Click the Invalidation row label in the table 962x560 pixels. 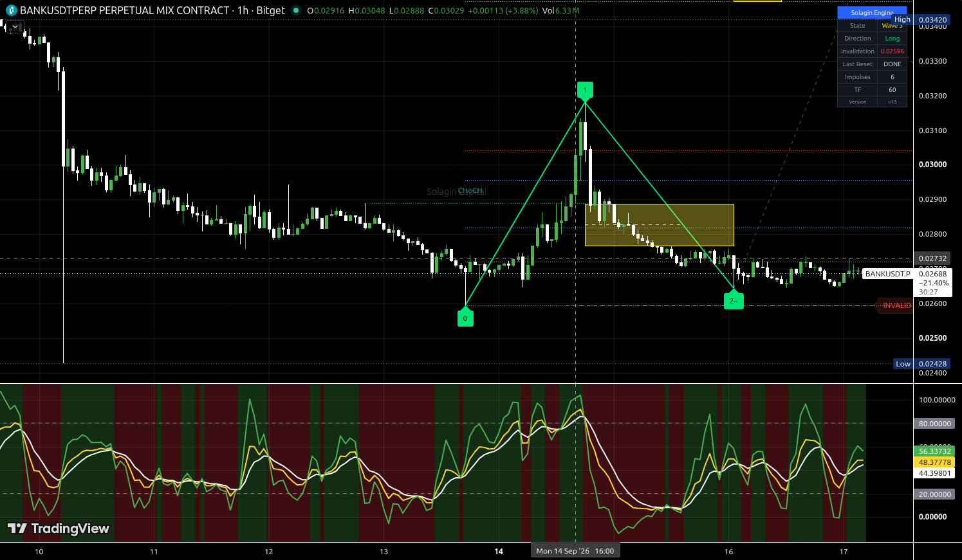point(858,51)
